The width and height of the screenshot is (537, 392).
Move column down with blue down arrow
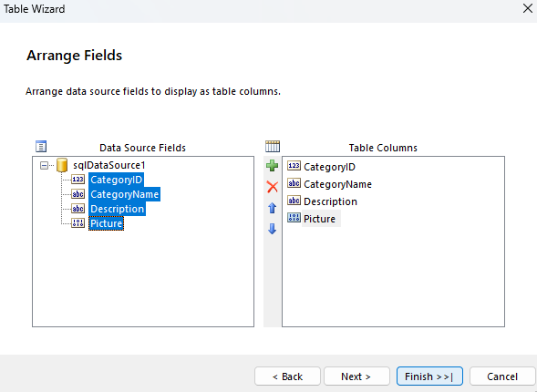point(273,229)
